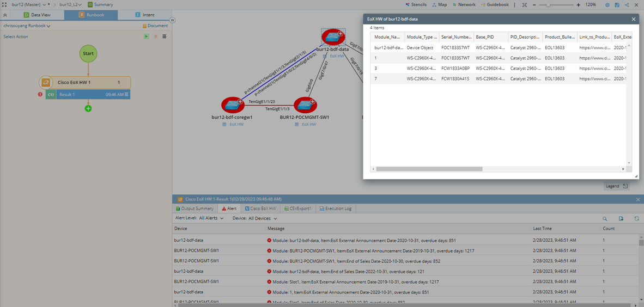
Task: Select the Runbook tab
Action: tap(91, 15)
